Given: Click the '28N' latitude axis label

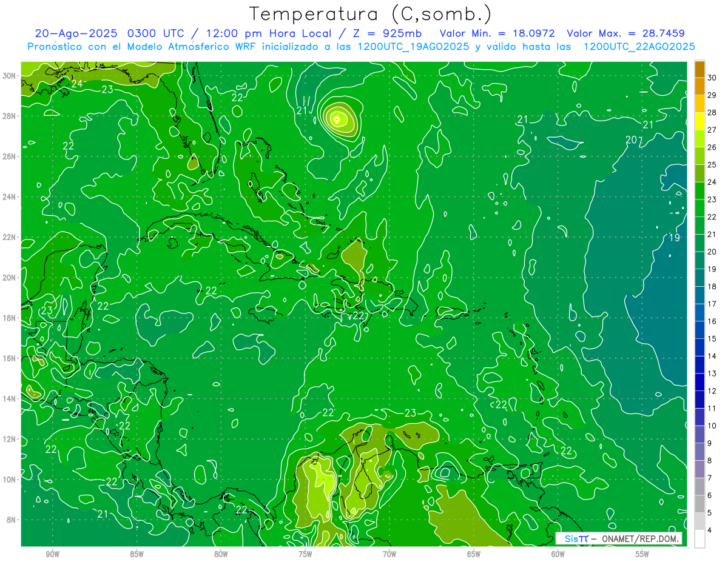Looking at the screenshot, I should [x=10, y=116].
